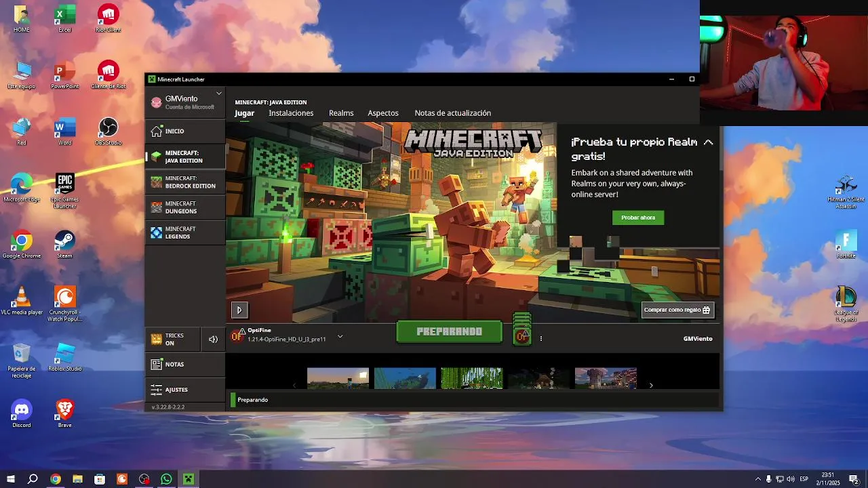
Task: Show next screenshots in carousel
Action: (651, 385)
